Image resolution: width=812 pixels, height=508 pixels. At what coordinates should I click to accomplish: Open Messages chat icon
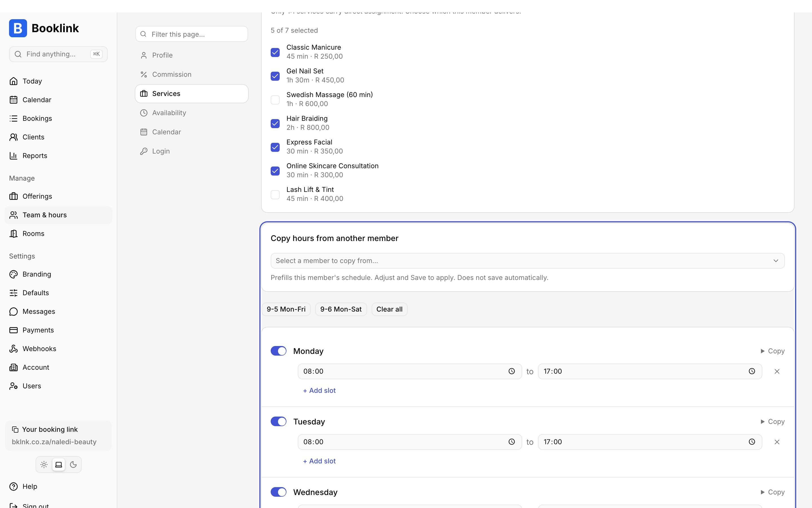click(x=14, y=312)
